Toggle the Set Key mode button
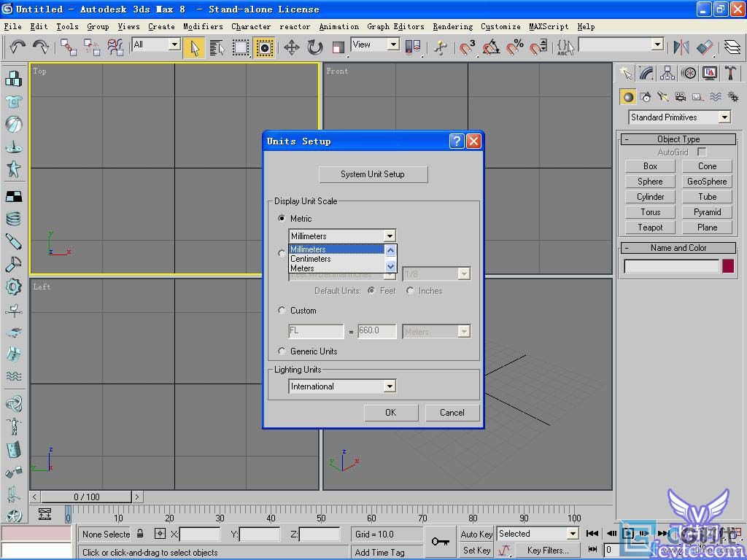Viewport: 747px width, 560px height. pyautogui.click(x=476, y=551)
